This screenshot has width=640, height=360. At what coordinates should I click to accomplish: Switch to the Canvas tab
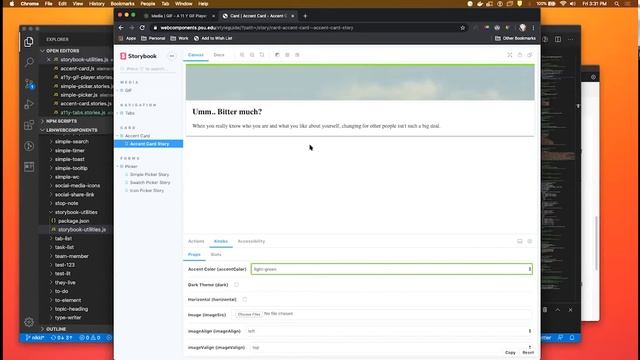point(196,55)
